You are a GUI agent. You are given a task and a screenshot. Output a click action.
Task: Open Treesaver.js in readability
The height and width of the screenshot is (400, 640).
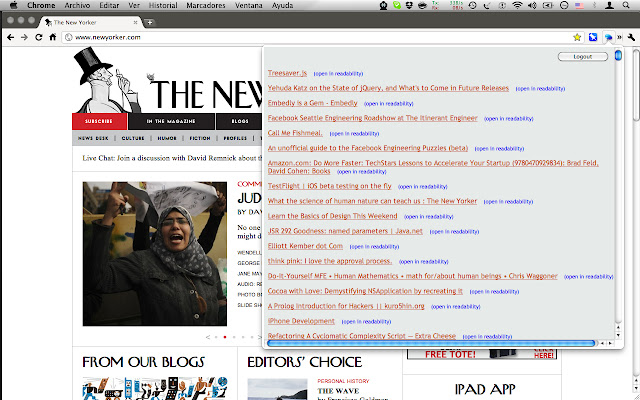[x=338, y=74]
